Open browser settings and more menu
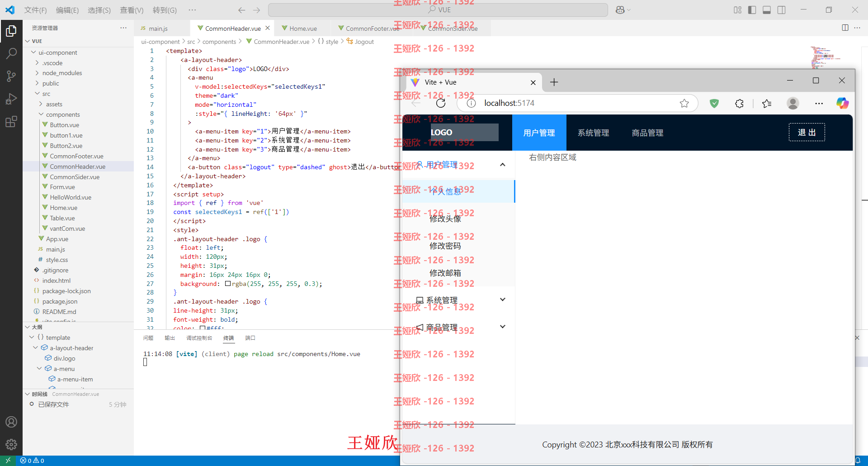868x466 pixels. point(819,103)
